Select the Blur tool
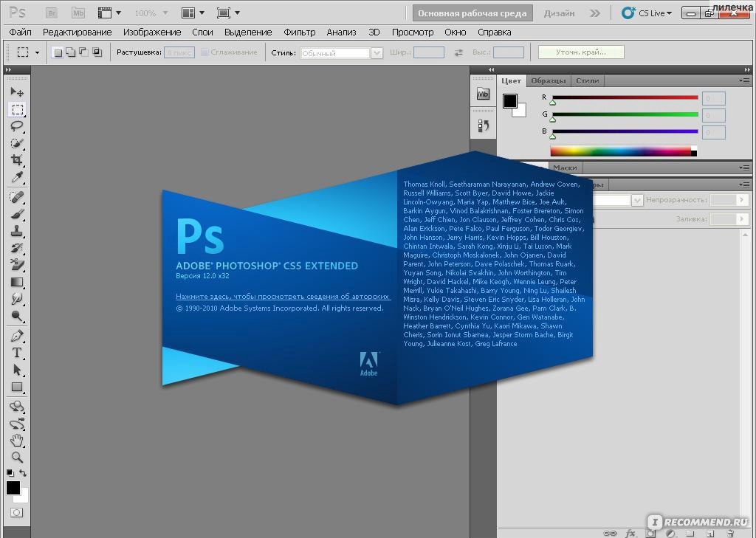This screenshot has height=538, width=756. pos(17,299)
